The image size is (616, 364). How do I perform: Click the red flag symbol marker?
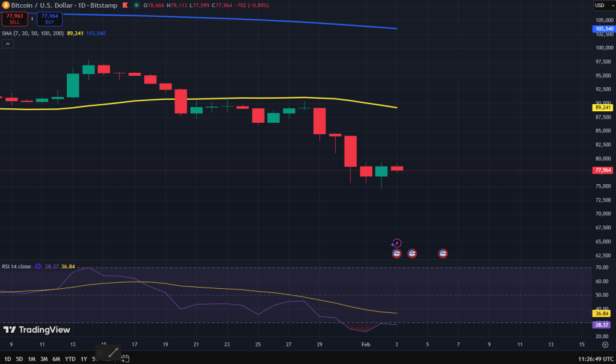coord(125,5)
